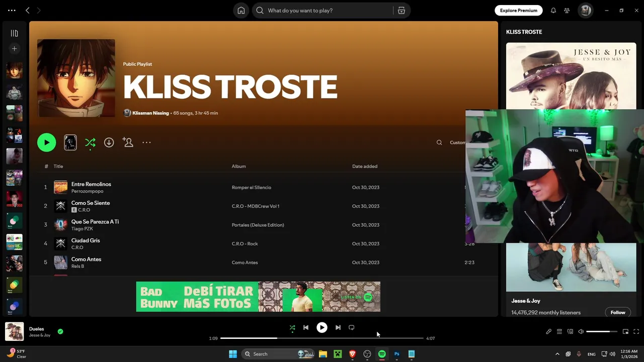This screenshot has width=644, height=362.
Task: Select track Entre Remolinos
Action: (x=91, y=184)
